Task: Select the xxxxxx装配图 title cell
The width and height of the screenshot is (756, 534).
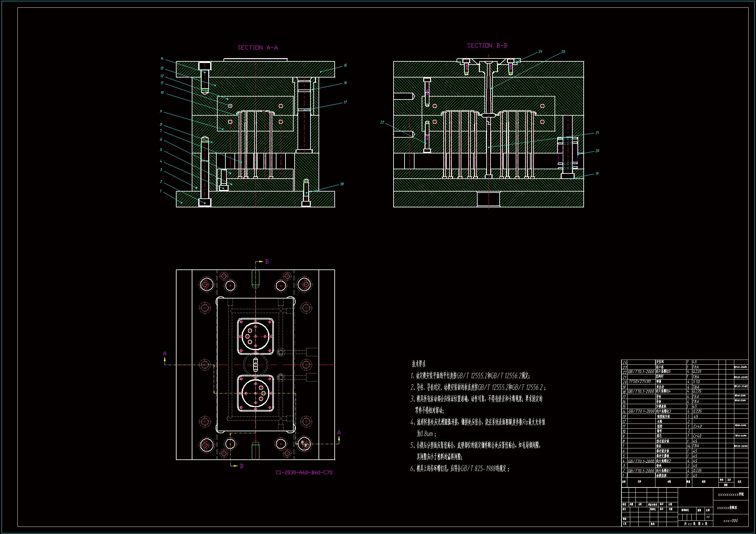Action: point(727,508)
